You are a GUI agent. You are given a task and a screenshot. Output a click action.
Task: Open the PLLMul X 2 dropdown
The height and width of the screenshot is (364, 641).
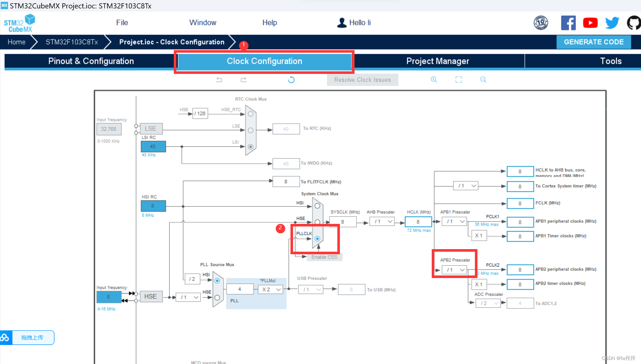coord(271,289)
